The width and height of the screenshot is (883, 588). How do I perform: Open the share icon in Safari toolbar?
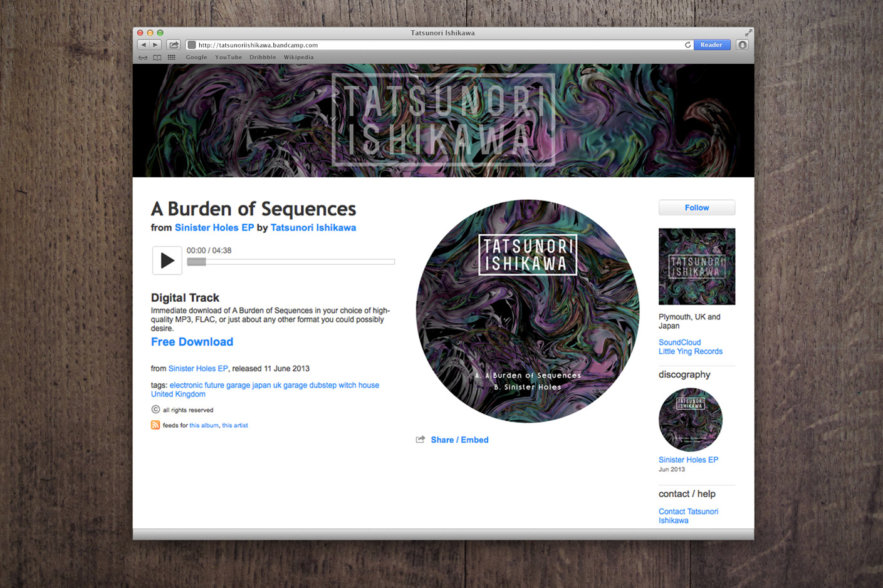174,45
